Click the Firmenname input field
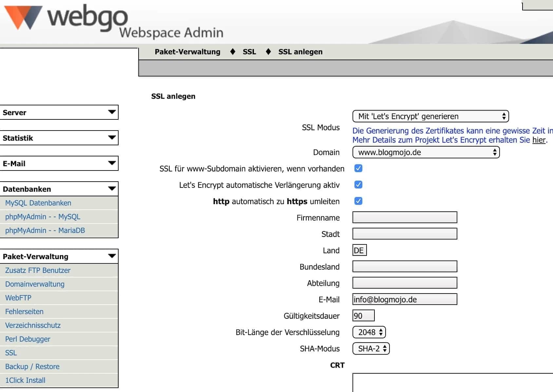 point(405,218)
